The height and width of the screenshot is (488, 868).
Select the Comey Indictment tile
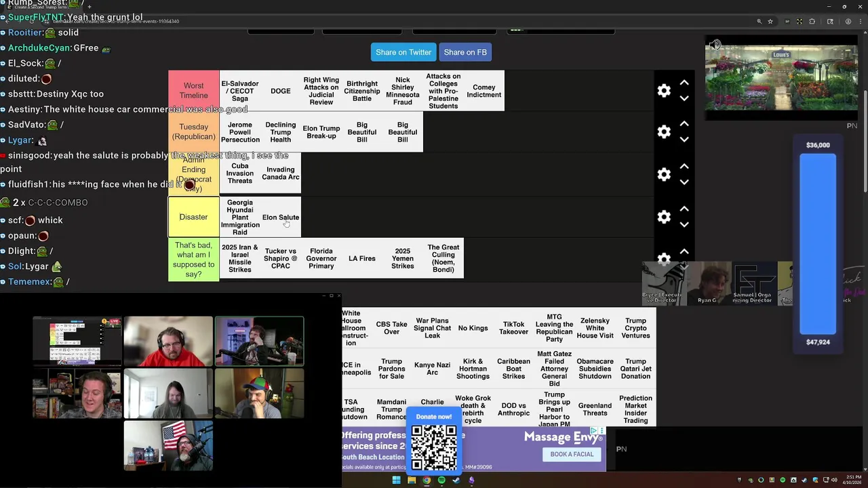point(484,91)
